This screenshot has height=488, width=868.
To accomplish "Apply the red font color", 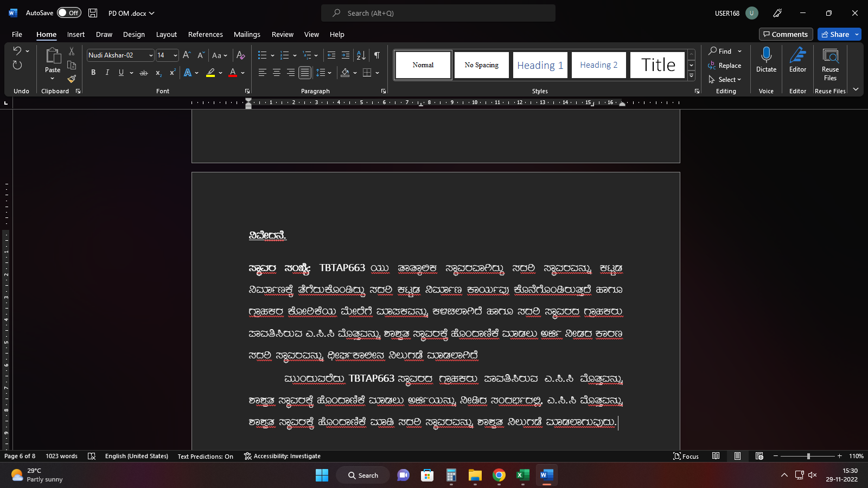I will 233,73.
